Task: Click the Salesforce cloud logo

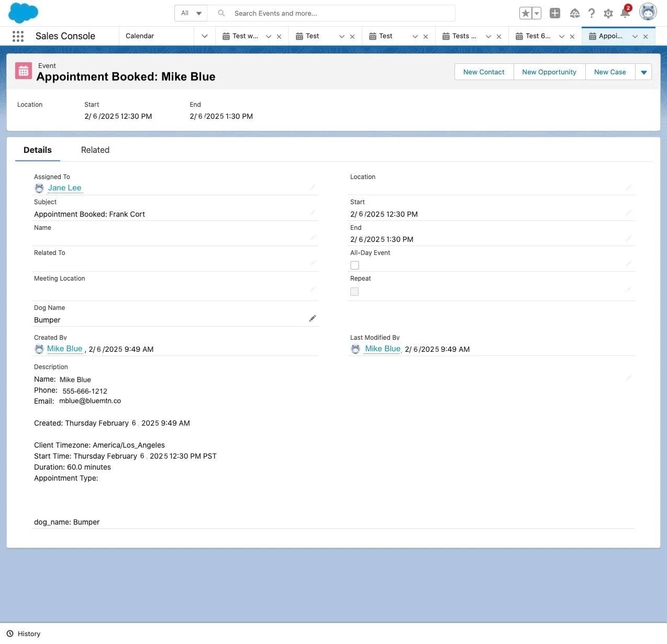Action: click(x=23, y=13)
